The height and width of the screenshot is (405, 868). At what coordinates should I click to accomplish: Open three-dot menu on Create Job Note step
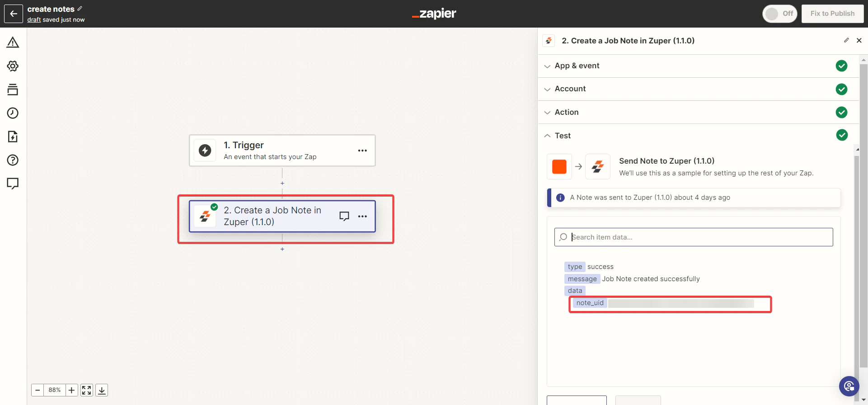pyautogui.click(x=362, y=217)
